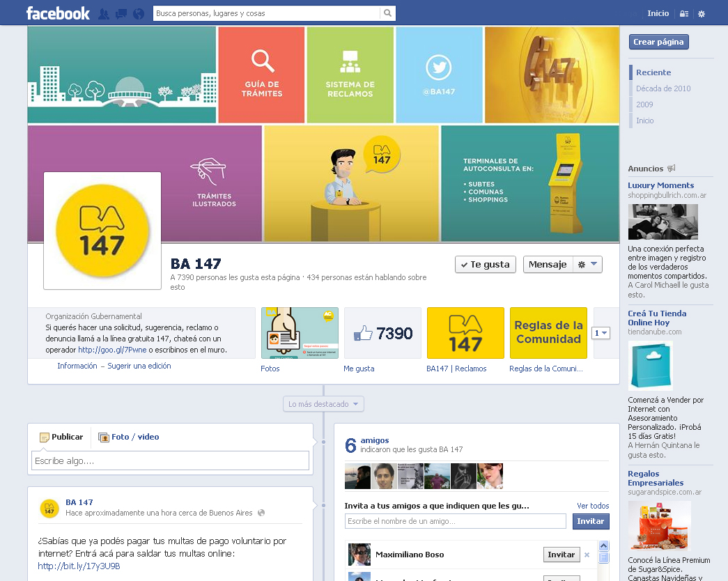Select Reciente in timeline navigation
The width and height of the screenshot is (728, 581).
click(x=653, y=72)
